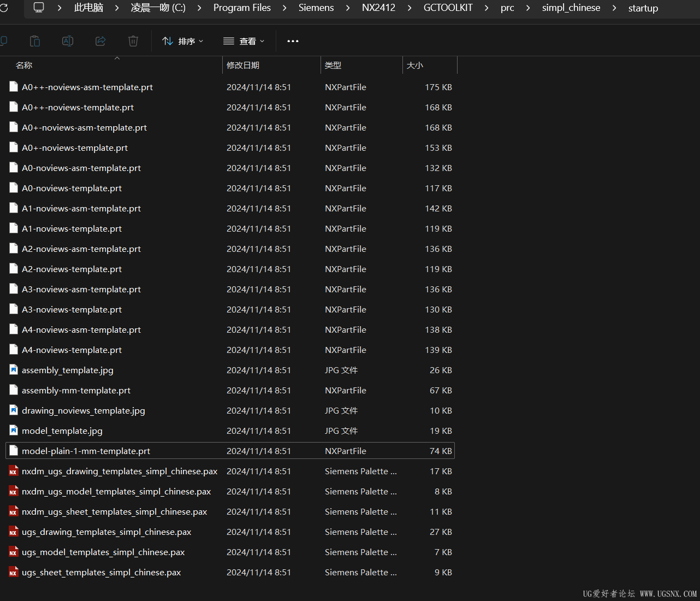
Task: Click the 175 KB size cell
Action: 438,87
